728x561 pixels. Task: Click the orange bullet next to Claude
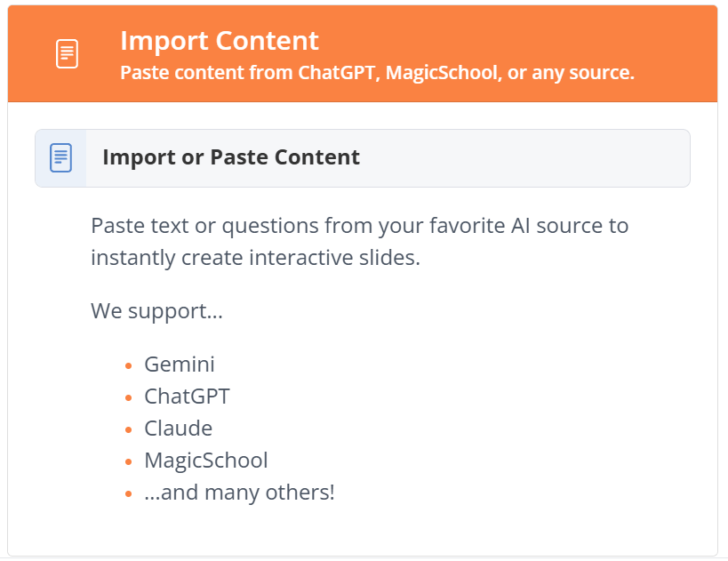129,430
